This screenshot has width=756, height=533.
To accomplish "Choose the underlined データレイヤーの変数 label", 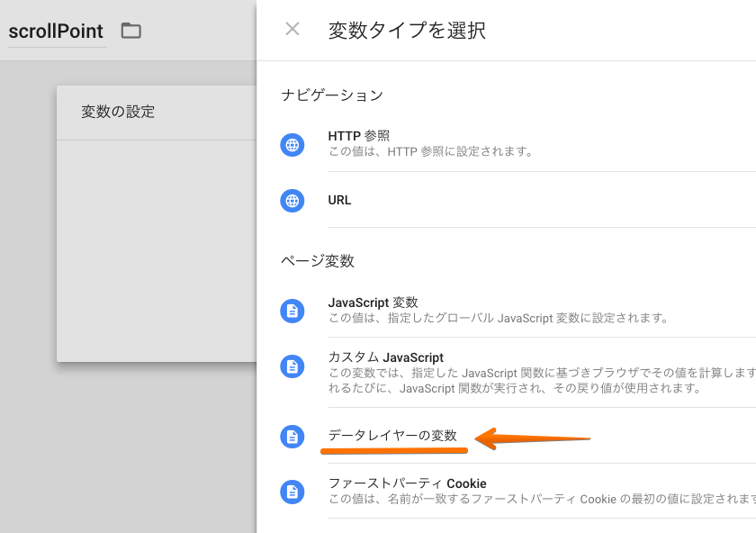I will point(392,436).
